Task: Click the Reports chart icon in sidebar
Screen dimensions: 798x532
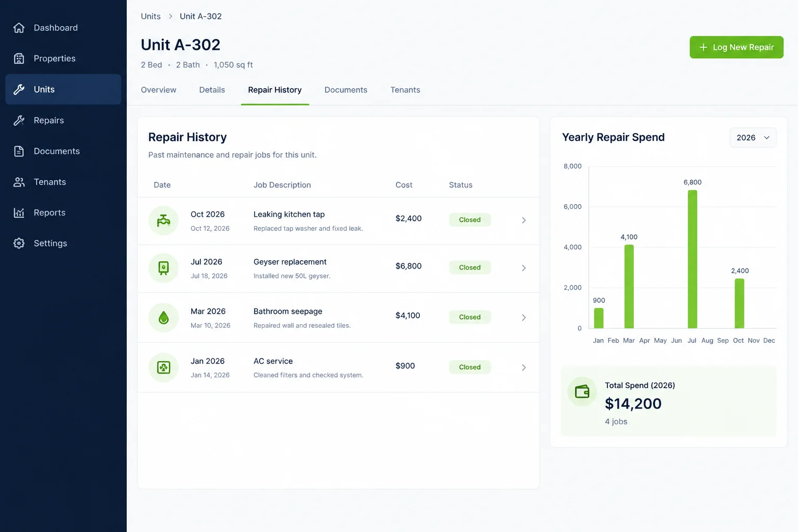Action: (19, 212)
